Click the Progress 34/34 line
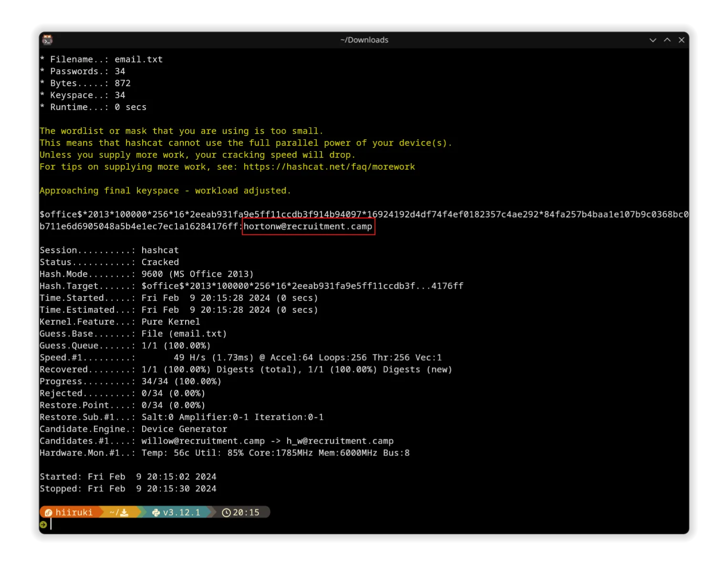The image size is (728, 580). [130, 382]
